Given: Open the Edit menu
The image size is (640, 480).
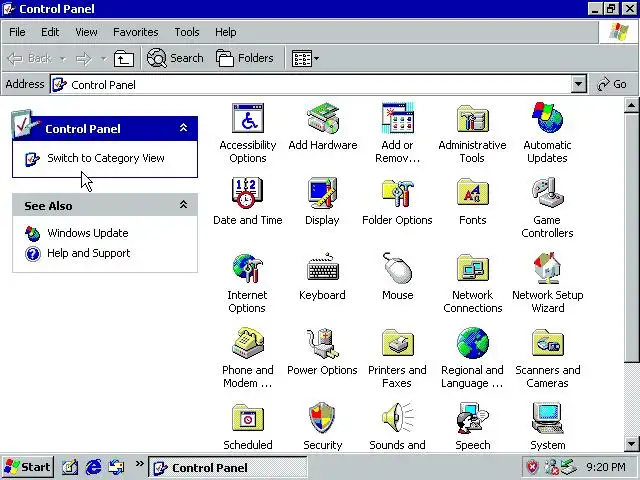Looking at the screenshot, I should point(50,32).
